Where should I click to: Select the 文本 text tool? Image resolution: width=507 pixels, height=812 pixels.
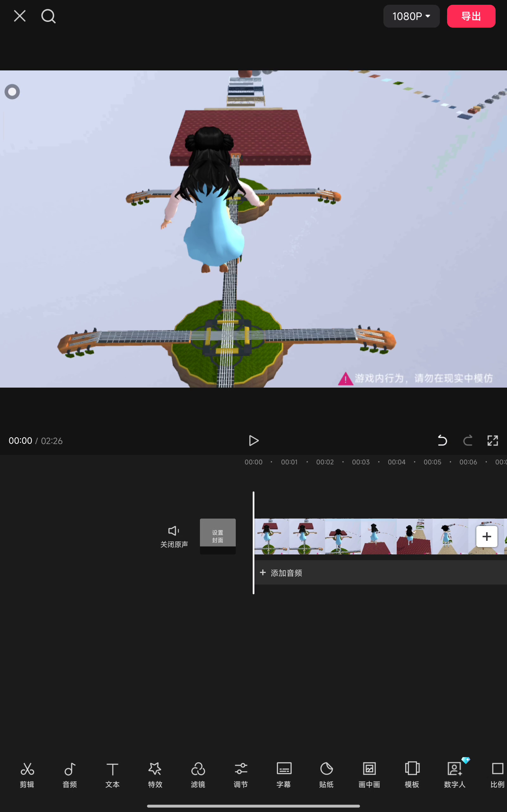112,775
